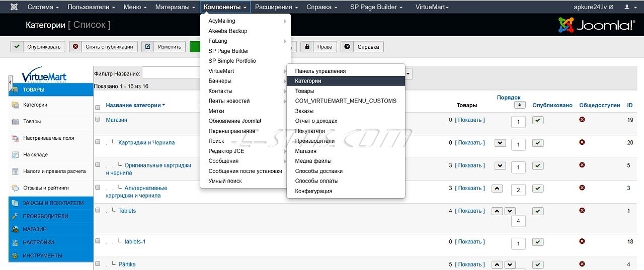644x270 pixels.
Task: Click Показать link for Tablets row
Action: point(470,211)
